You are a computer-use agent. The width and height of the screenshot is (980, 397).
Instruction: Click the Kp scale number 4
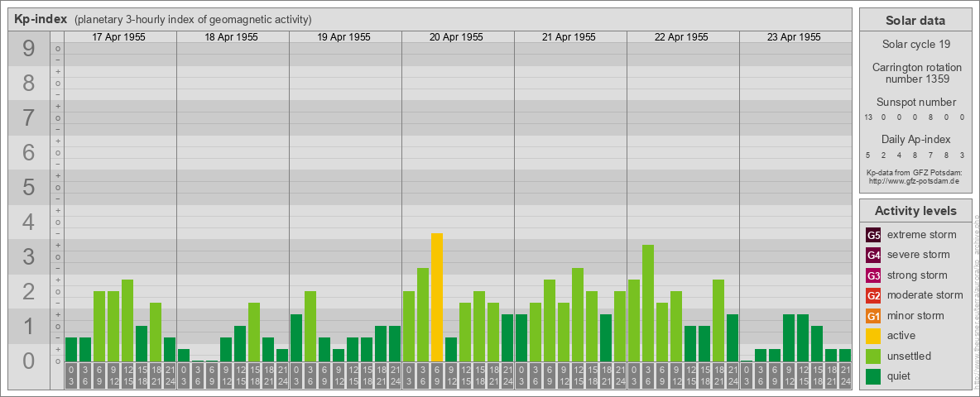point(28,222)
